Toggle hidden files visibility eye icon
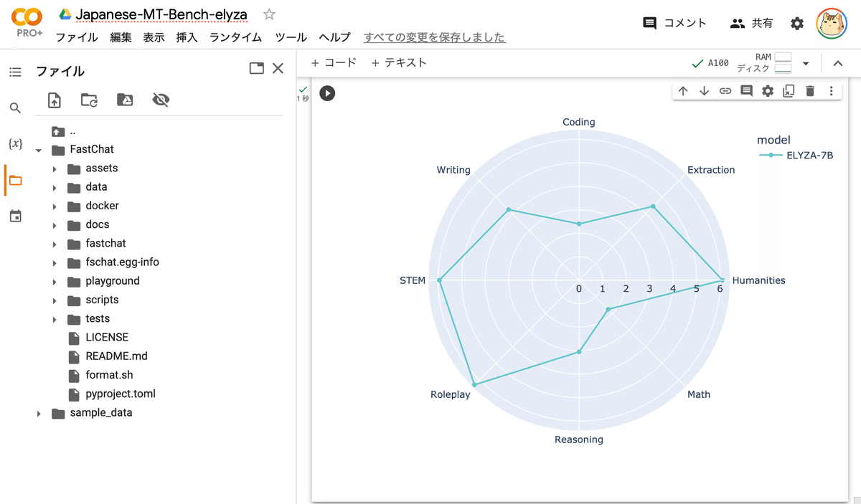Image resolution: width=861 pixels, height=504 pixels. pos(161,100)
